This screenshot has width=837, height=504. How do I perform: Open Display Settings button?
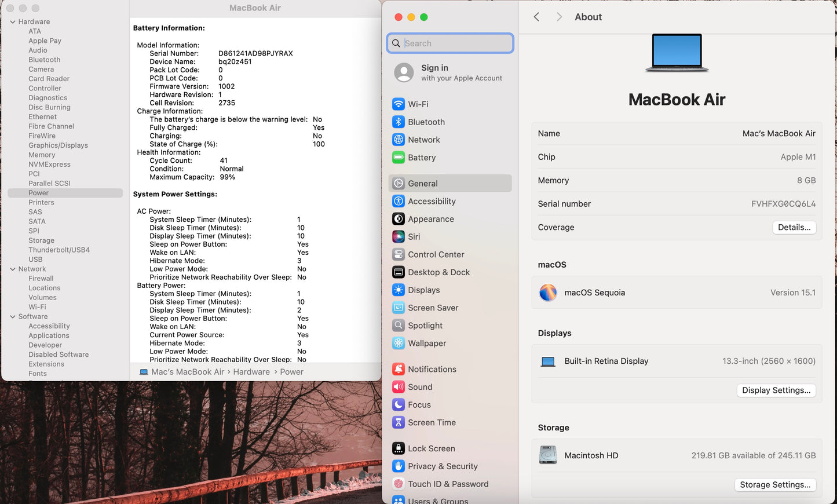tap(776, 390)
